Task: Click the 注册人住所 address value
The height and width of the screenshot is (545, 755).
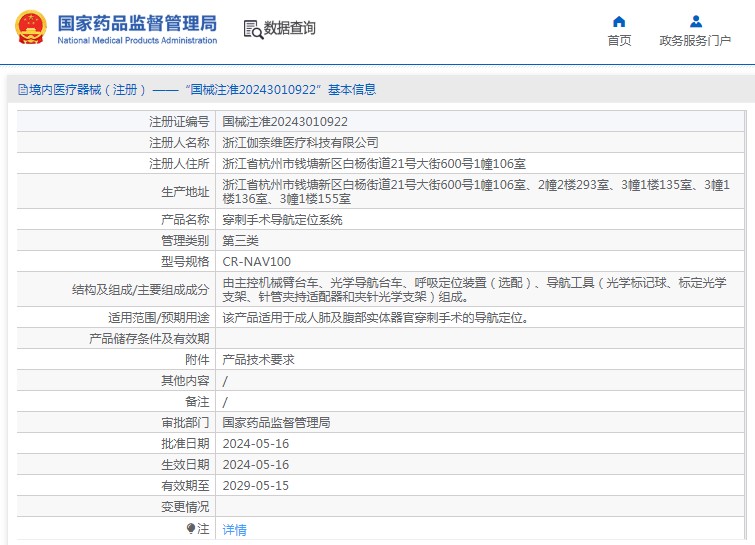Action: click(x=374, y=164)
